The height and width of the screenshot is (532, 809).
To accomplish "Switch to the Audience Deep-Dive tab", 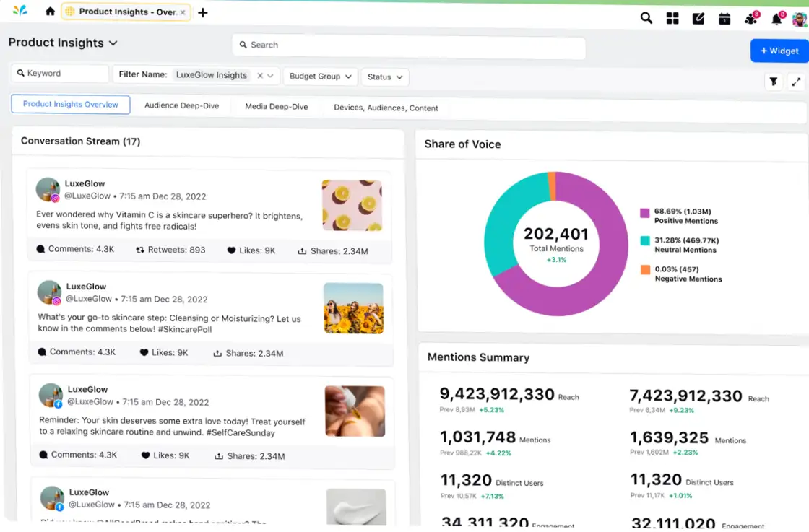I will pos(181,105).
